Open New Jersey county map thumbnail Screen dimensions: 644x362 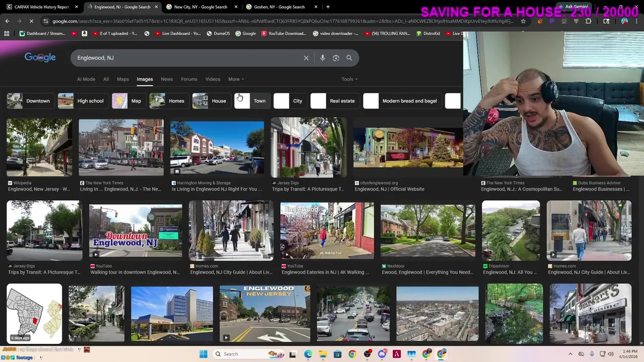[x=34, y=313]
